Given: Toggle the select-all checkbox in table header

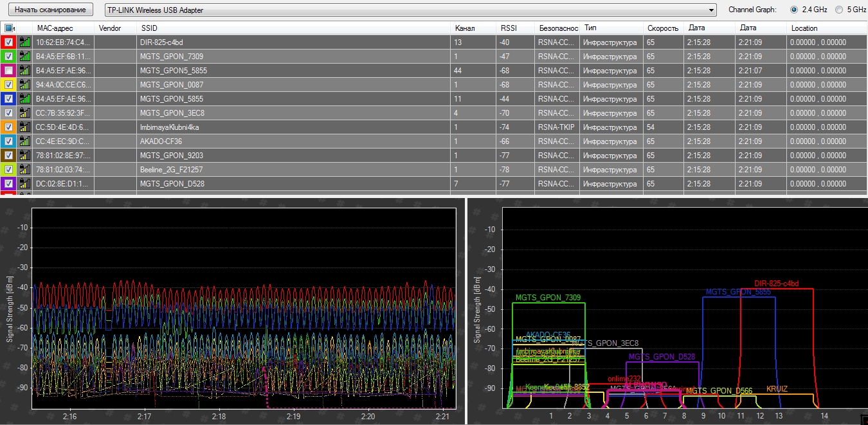Looking at the screenshot, I should click(8, 28).
